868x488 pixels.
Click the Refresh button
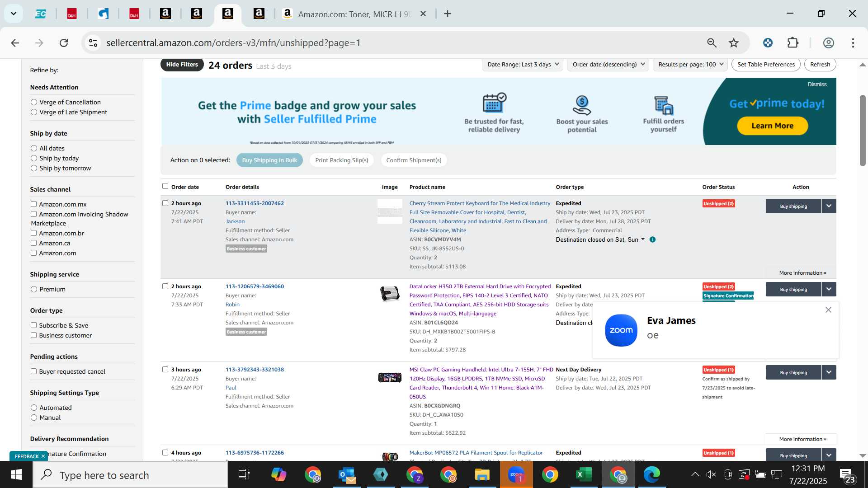[820, 65]
